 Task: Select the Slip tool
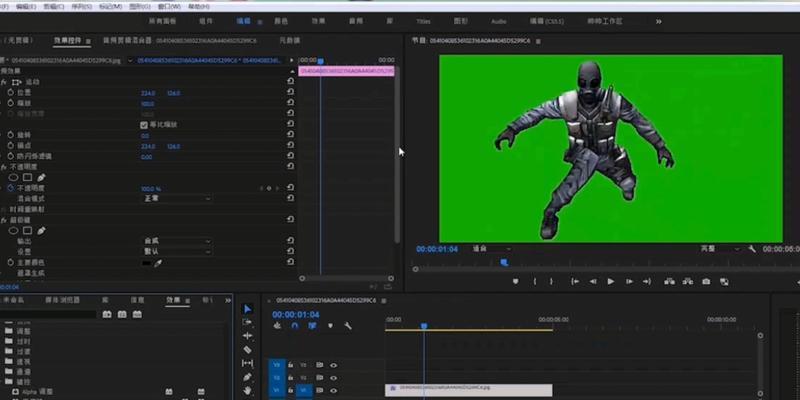click(247, 363)
